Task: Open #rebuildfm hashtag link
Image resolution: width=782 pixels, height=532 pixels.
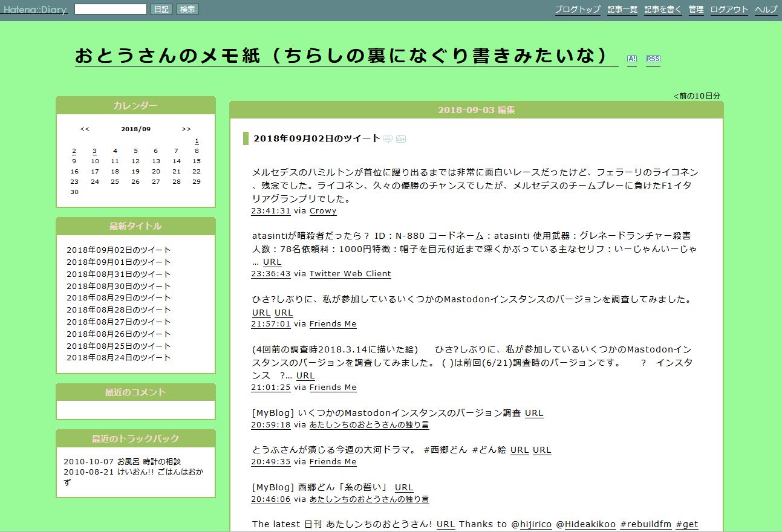Action: coord(645,524)
